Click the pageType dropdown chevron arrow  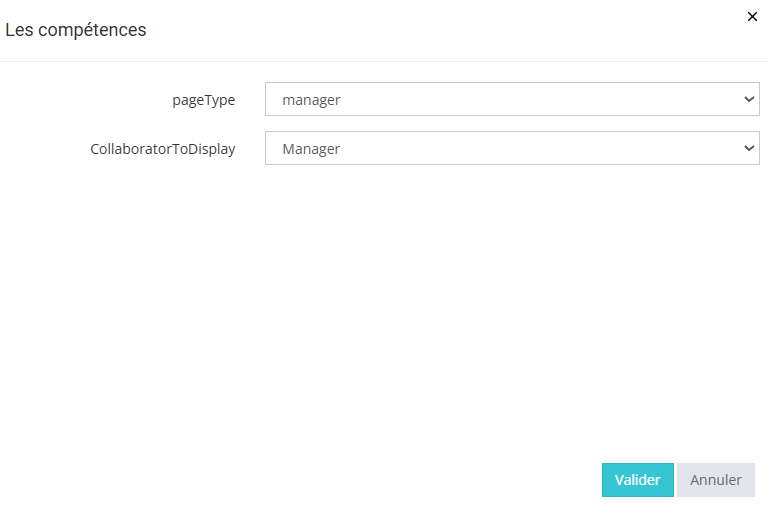749,100
